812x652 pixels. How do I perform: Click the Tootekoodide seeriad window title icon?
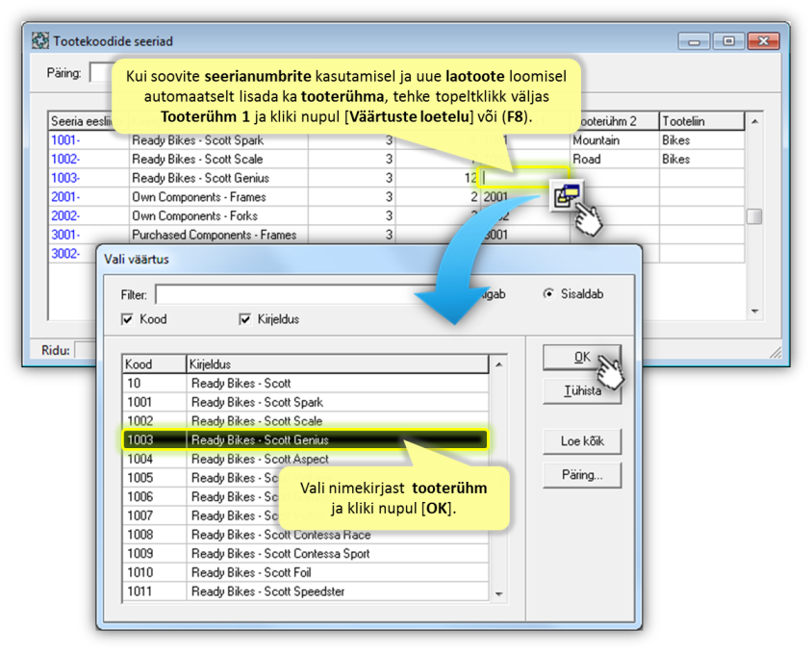(39, 41)
